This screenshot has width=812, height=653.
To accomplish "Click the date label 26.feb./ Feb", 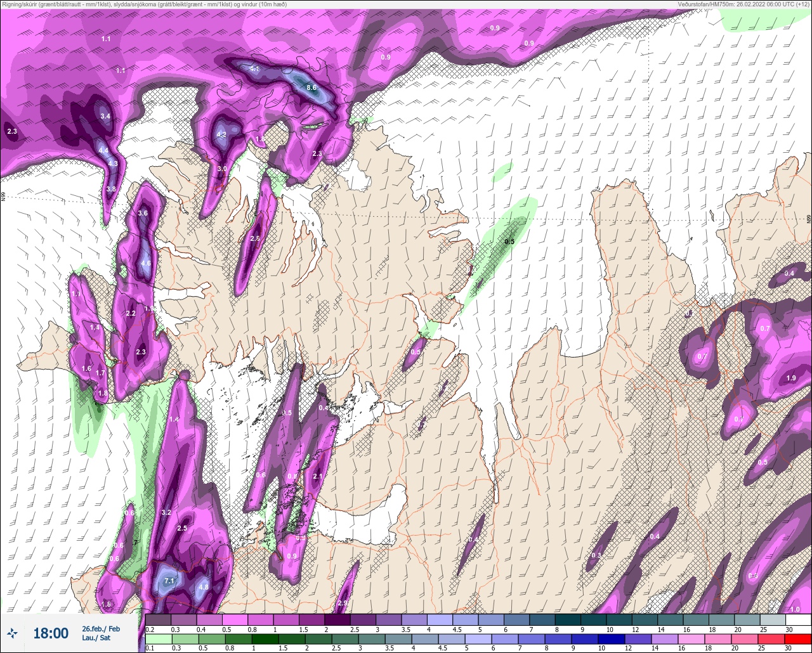I will click(x=100, y=628).
